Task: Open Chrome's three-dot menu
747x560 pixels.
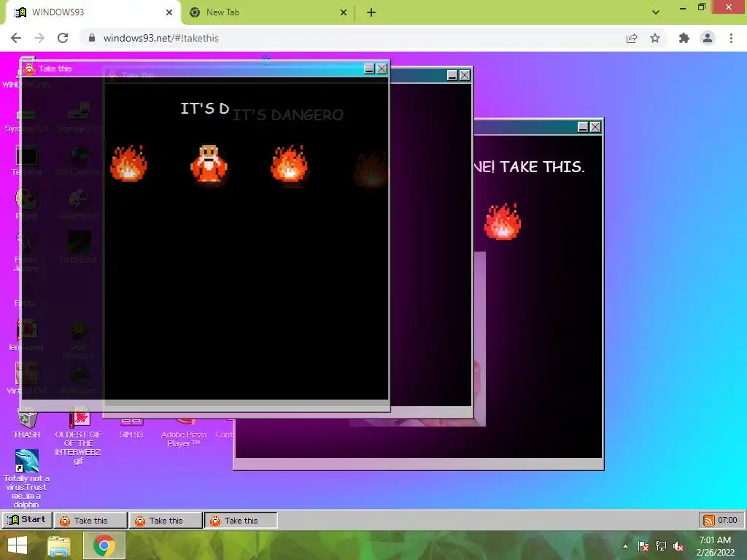Action: pos(731,38)
